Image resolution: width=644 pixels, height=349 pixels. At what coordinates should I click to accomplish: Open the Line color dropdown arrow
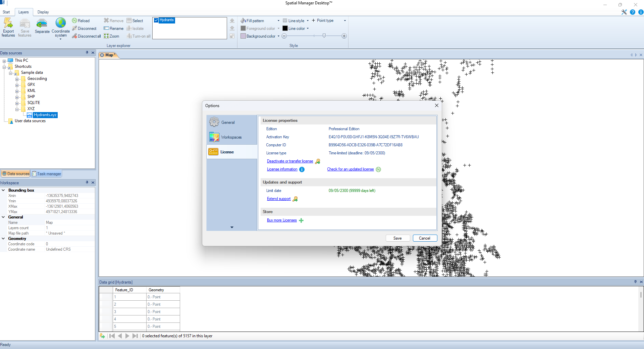[308, 29]
